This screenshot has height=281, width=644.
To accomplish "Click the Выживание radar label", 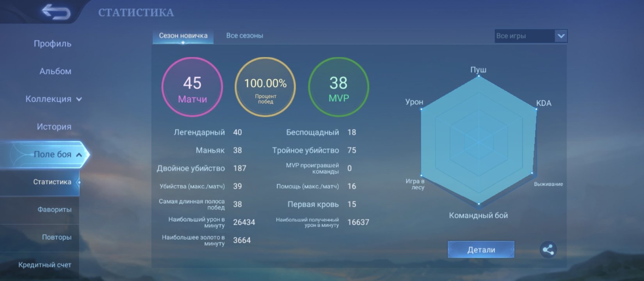I will click(x=548, y=184).
